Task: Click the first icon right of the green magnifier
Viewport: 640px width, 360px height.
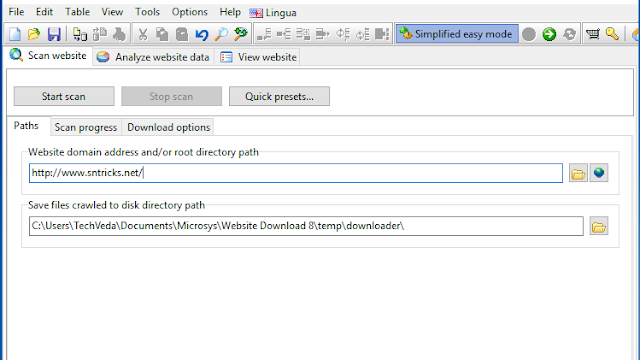Action: coord(264,34)
